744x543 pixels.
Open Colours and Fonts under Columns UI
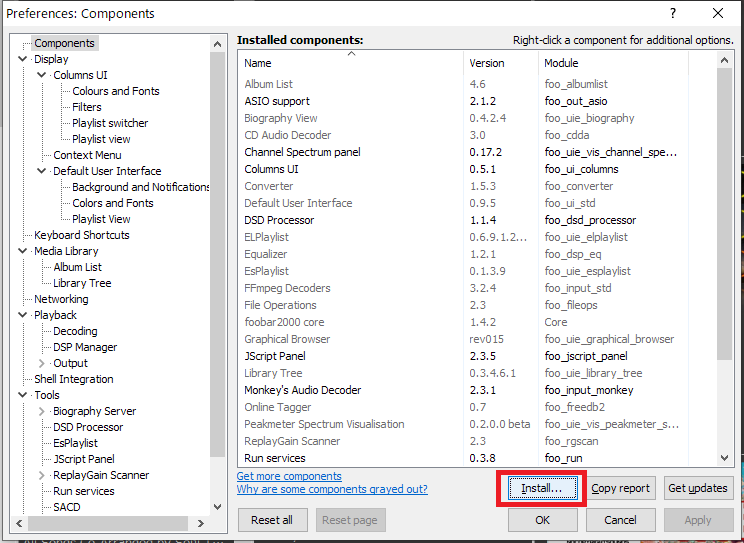(x=116, y=91)
